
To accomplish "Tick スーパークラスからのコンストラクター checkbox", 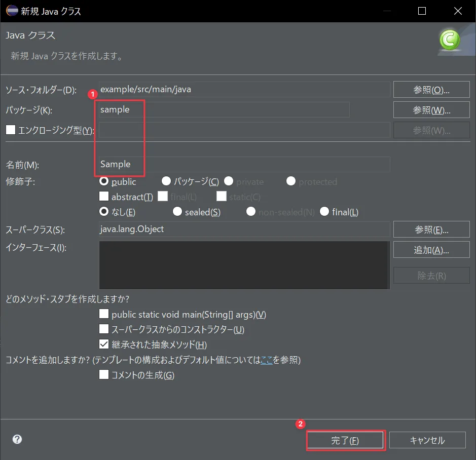I will (104, 329).
